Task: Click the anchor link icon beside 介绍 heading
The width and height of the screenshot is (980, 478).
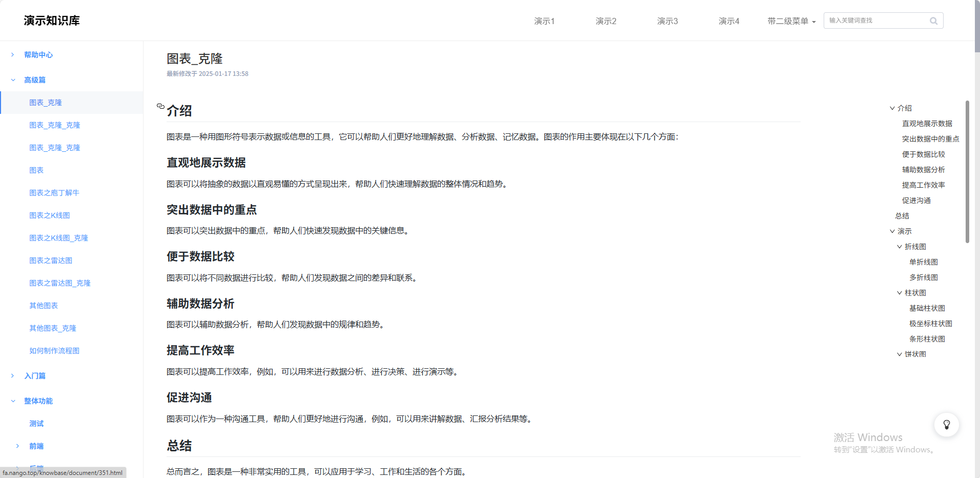Action: 160,106
